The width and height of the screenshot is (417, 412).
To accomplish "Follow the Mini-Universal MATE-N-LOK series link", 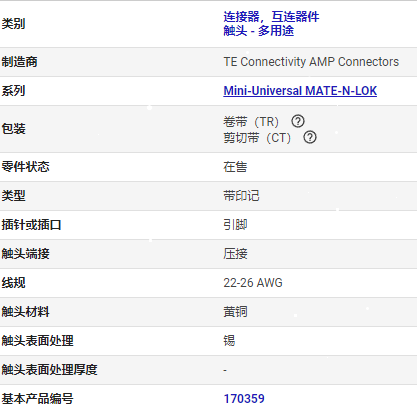I will click(300, 91).
